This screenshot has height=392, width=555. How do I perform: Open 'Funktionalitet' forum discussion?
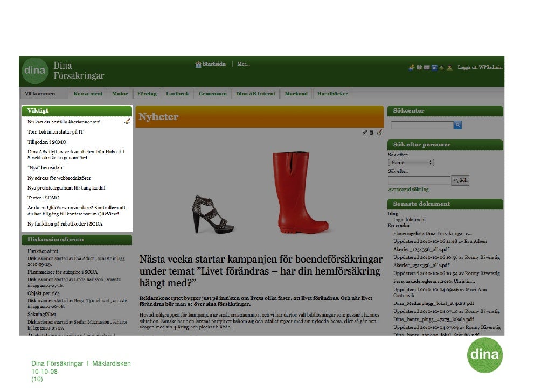click(x=43, y=251)
